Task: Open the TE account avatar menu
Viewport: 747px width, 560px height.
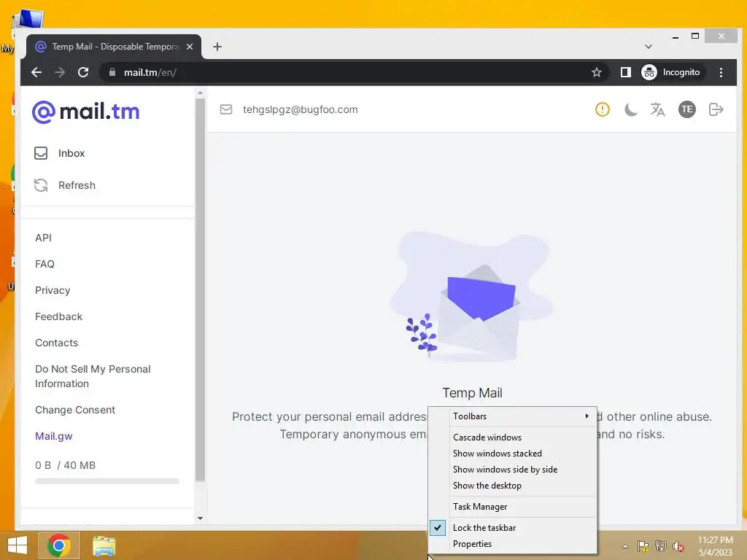Action: [686, 109]
